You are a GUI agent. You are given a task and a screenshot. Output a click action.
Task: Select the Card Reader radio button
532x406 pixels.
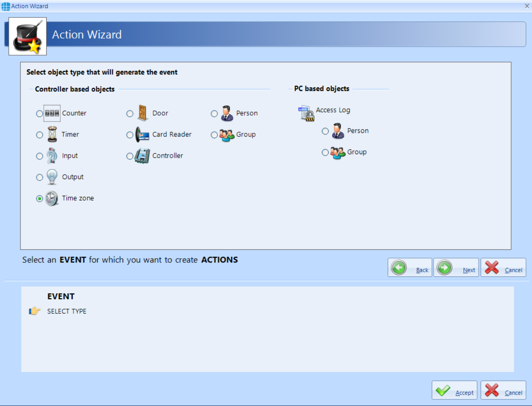pos(130,135)
